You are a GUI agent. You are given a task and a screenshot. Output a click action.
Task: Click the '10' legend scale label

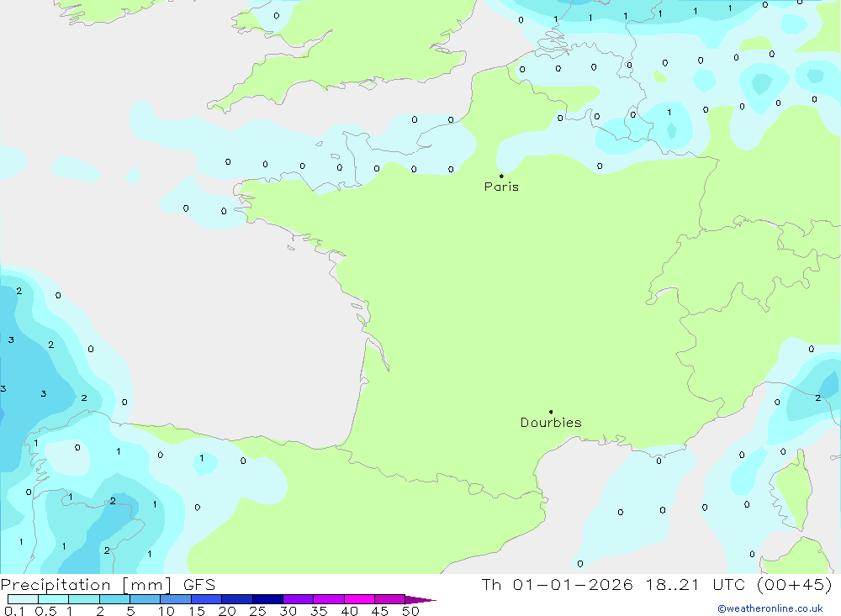[167, 611]
